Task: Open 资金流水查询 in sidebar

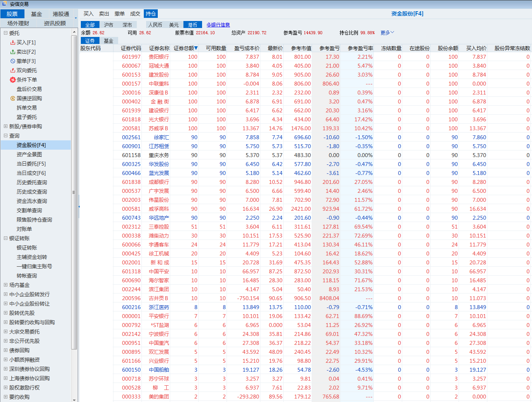Action: coord(32,201)
